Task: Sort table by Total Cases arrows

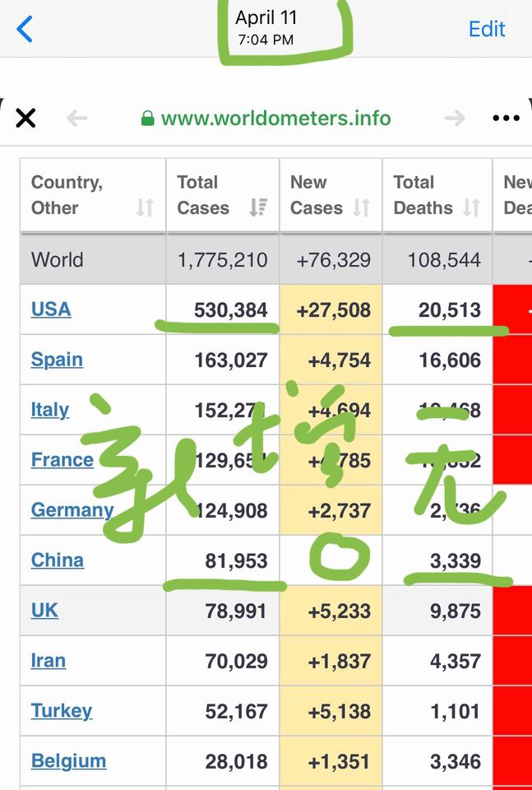Action: coord(258,208)
